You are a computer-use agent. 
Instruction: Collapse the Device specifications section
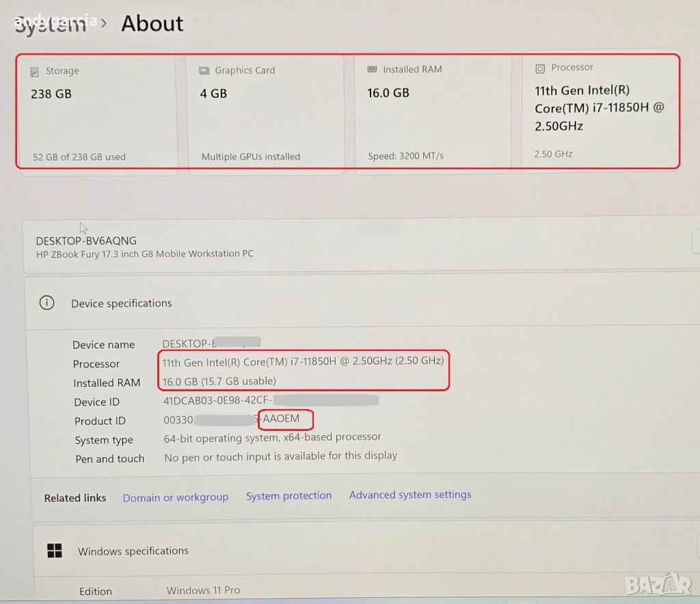point(122,303)
